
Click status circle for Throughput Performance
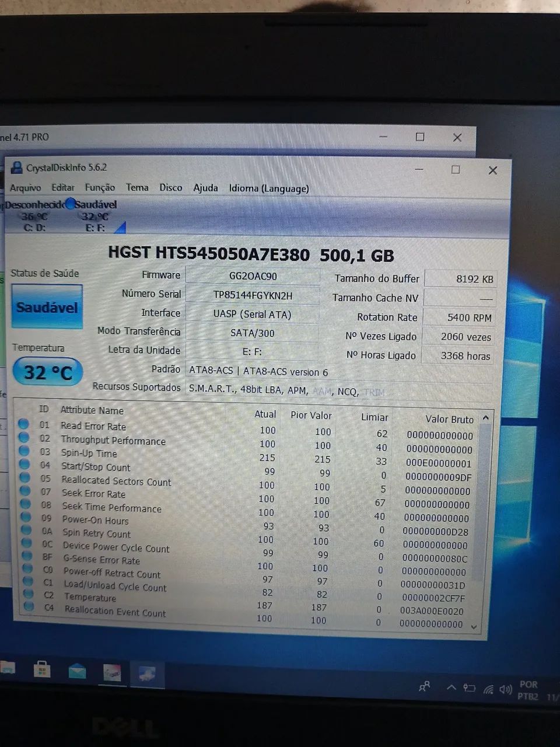click(x=24, y=437)
